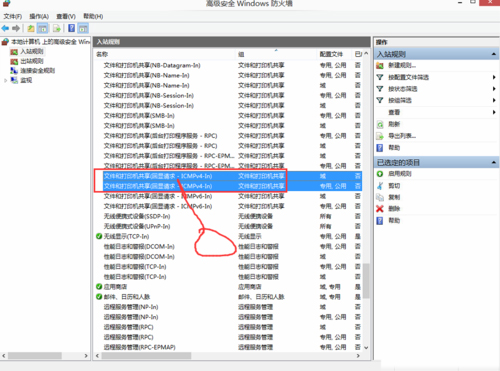Click the left tree pane horizontal scrollbar right arrow

[x=86, y=356]
